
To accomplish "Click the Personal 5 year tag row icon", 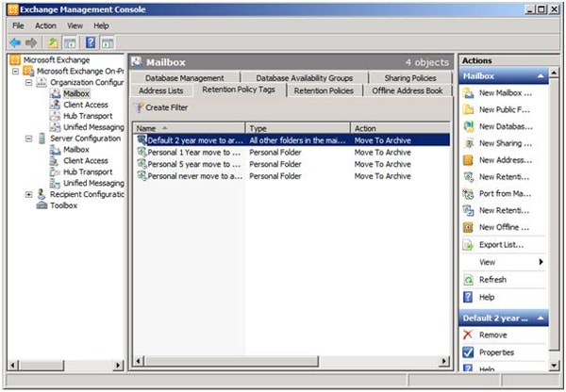I will (x=141, y=164).
